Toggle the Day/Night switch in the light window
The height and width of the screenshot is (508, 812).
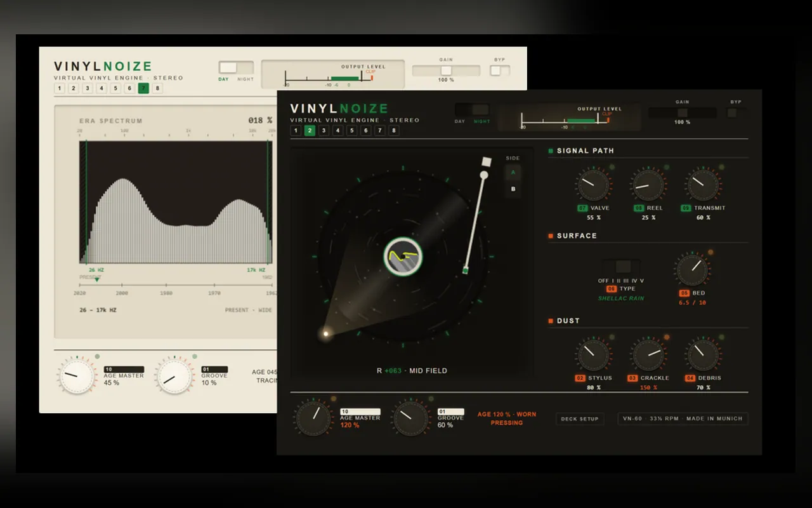click(236, 67)
